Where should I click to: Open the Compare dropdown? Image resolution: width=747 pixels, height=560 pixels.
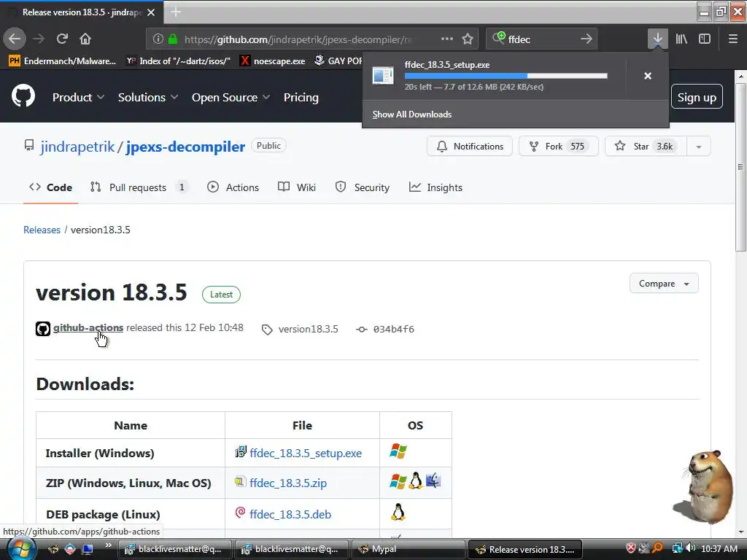664,284
